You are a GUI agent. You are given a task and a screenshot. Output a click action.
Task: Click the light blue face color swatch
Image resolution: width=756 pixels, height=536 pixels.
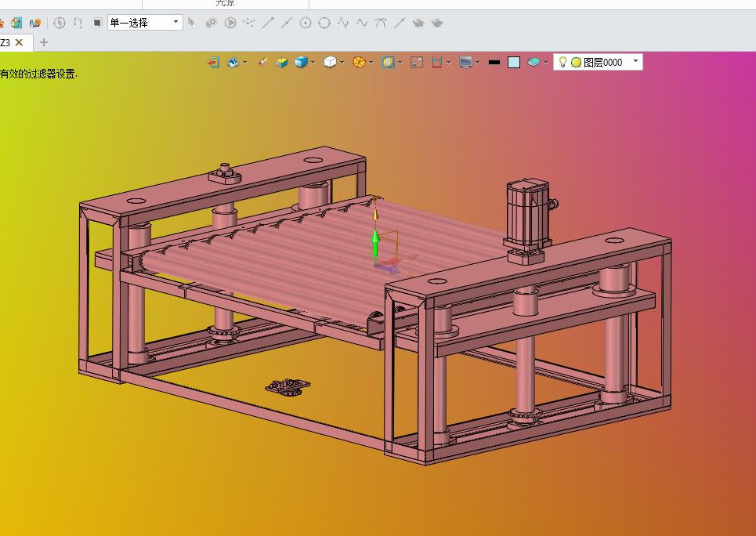click(514, 62)
